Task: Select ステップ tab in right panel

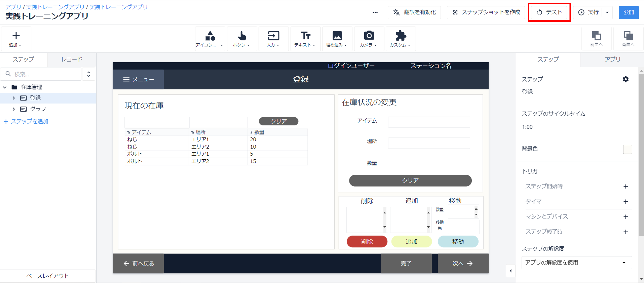Action: click(548, 59)
